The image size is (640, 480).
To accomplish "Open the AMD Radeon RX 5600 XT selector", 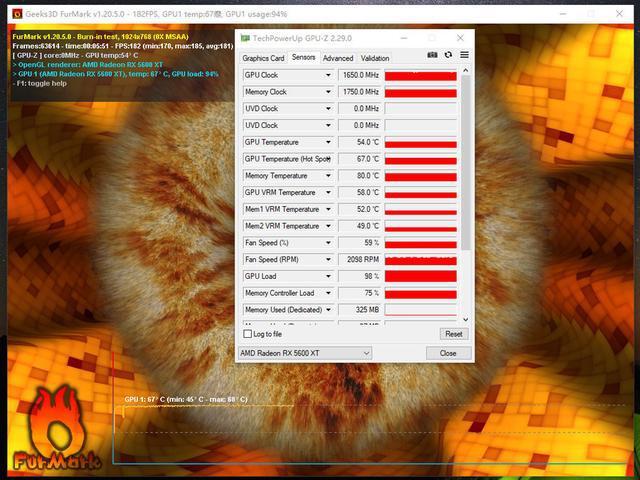I will [304, 353].
